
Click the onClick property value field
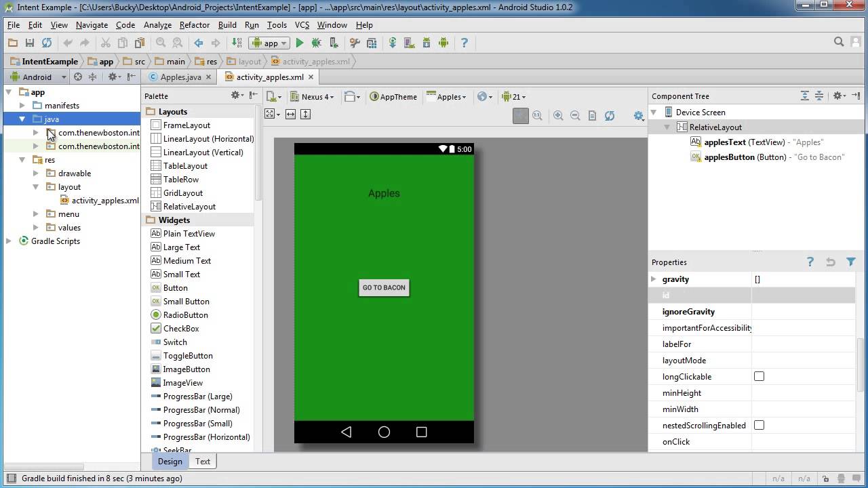pyautogui.click(x=803, y=442)
